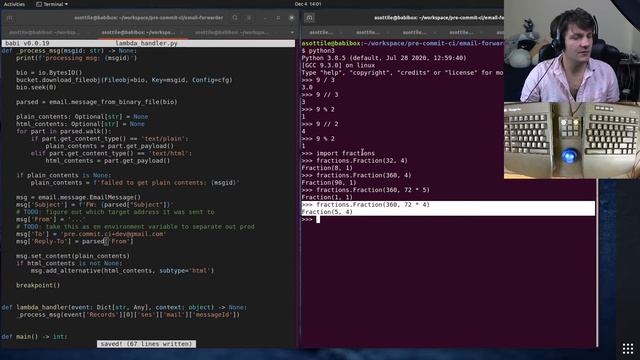
Task: Open the Terminal app menu in top bar
Action: click(x=52, y=4)
